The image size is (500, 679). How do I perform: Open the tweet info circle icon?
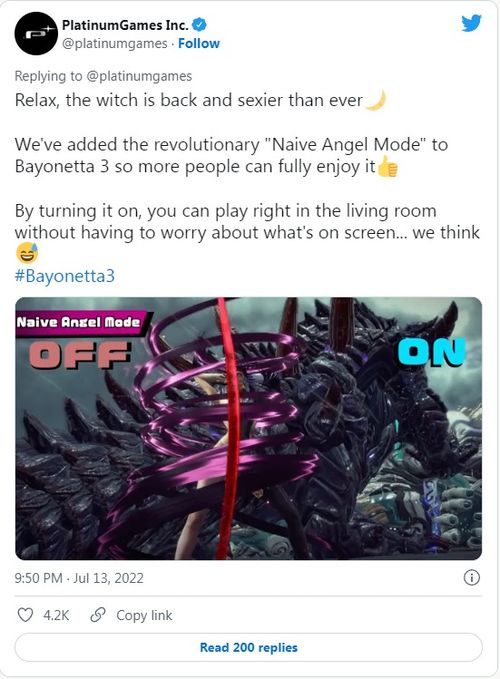tap(471, 578)
